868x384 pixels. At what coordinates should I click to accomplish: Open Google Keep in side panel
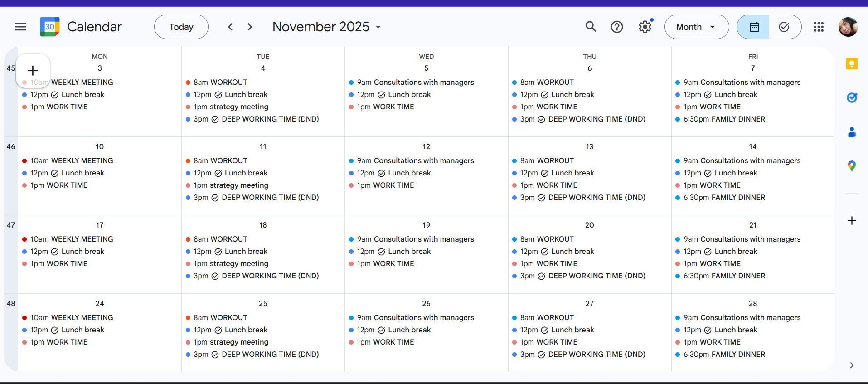tap(852, 64)
